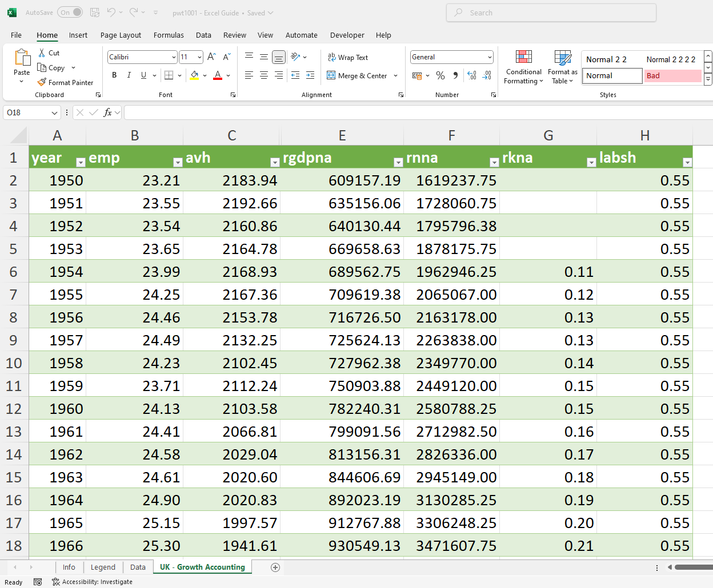Switch to the Legend sheet tab
Image resolution: width=713 pixels, height=588 pixels.
[103, 567]
